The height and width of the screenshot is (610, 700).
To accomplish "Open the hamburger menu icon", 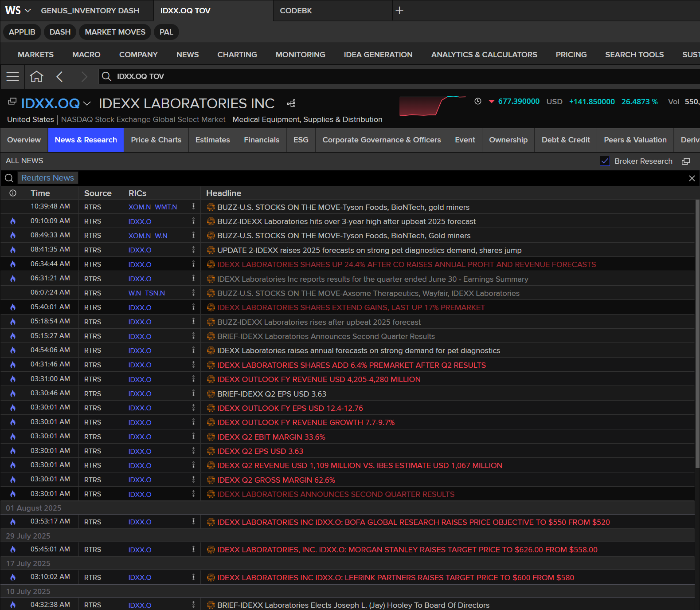I will (12, 76).
